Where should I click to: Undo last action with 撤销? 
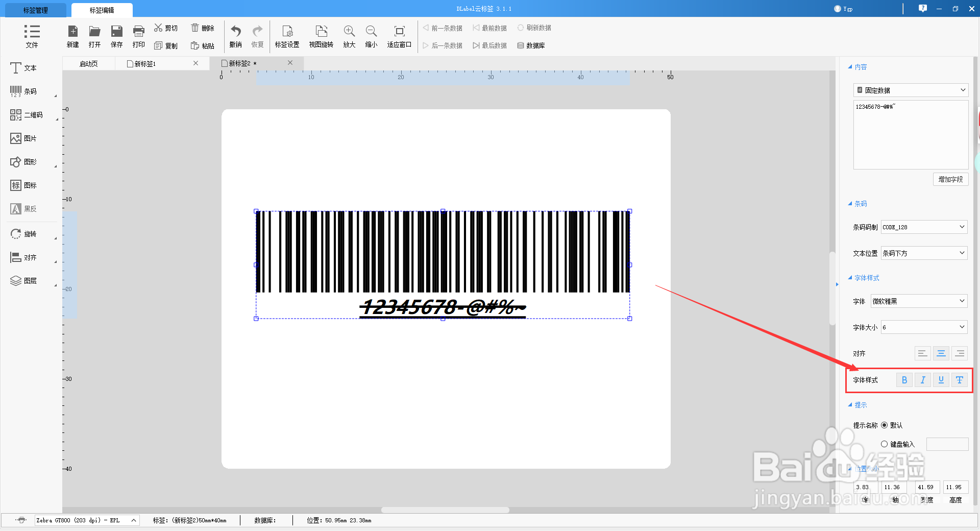tap(235, 36)
